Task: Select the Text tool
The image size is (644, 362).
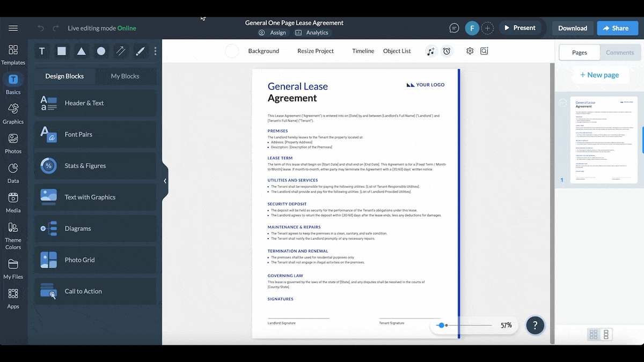Action: click(41, 51)
